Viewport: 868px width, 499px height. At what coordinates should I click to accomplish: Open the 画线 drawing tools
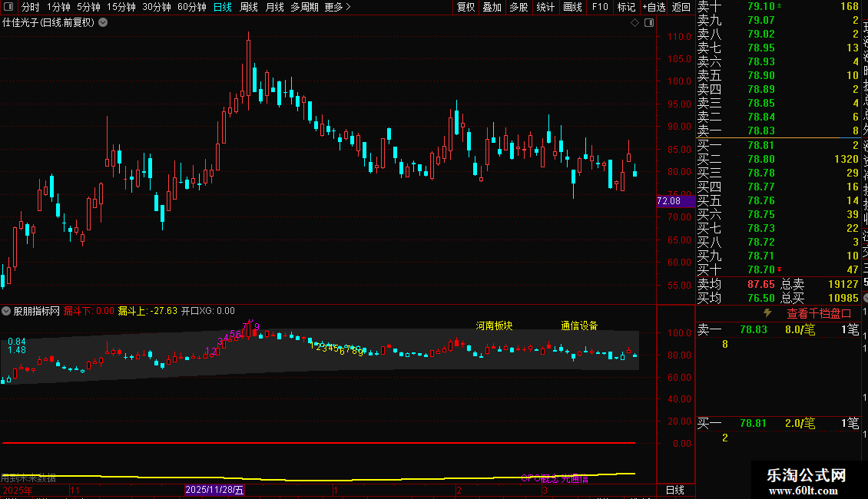coord(572,7)
